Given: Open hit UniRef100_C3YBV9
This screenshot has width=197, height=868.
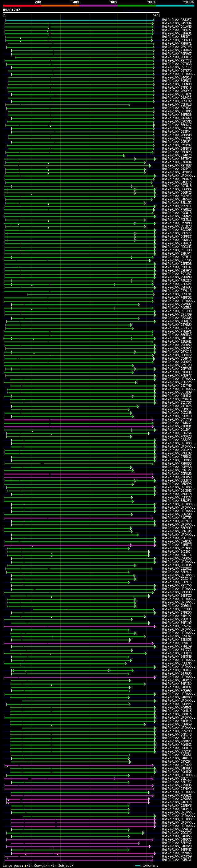Looking at the screenshot, I should coord(176,789).
